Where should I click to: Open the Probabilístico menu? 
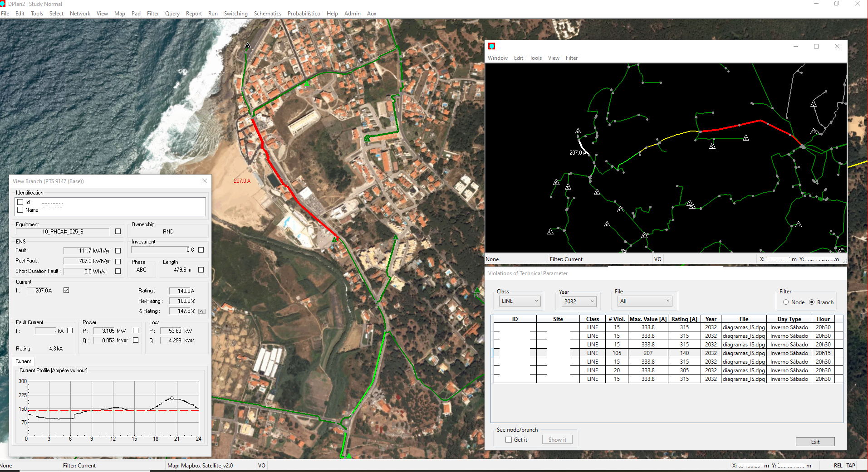point(304,14)
